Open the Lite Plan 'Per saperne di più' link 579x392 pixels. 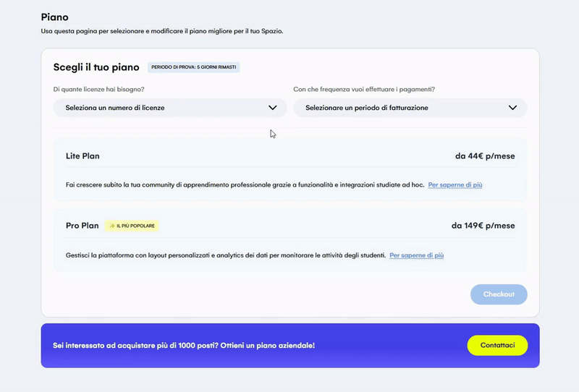coord(455,185)
